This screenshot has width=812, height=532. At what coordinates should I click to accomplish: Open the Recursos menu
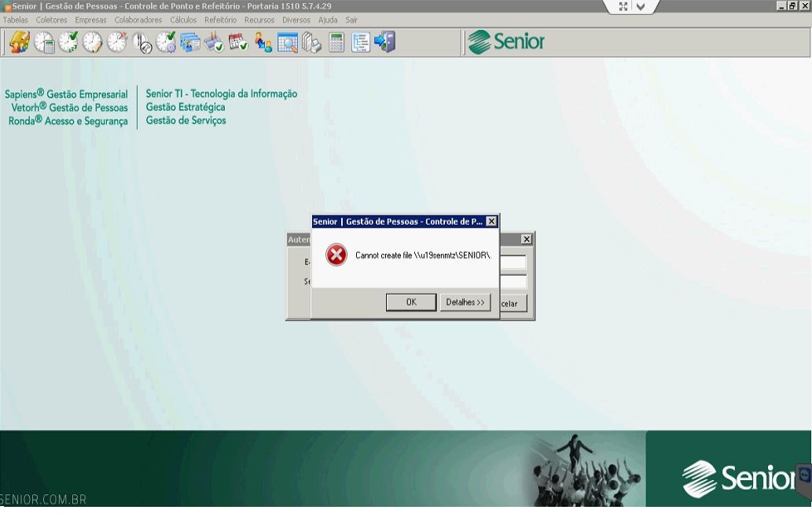click(259, 20)
